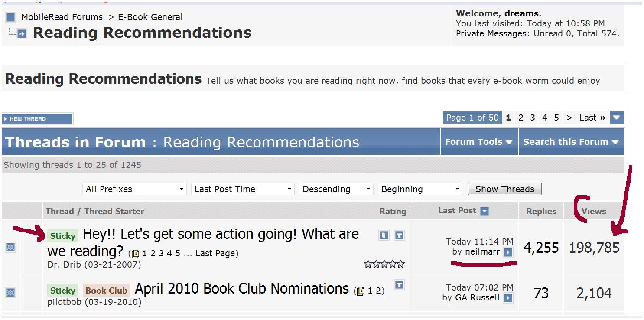The image size is (644, 320).
Task: Click the thread status icon for the Book Club Nominations row
Action: pyautogui.click(x=10, y=293)
